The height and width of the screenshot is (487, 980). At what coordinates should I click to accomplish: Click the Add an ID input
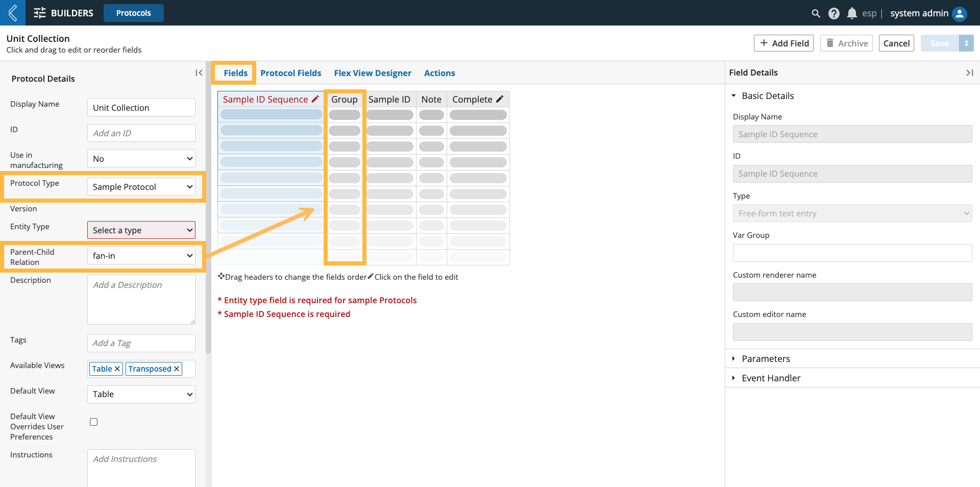point(141,133)
